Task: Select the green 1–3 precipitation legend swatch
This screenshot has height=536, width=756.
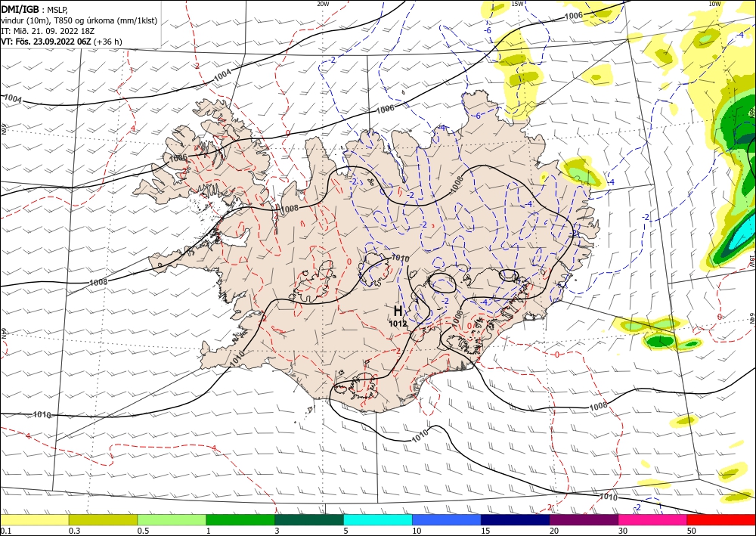Action: (x=240, y=519)
